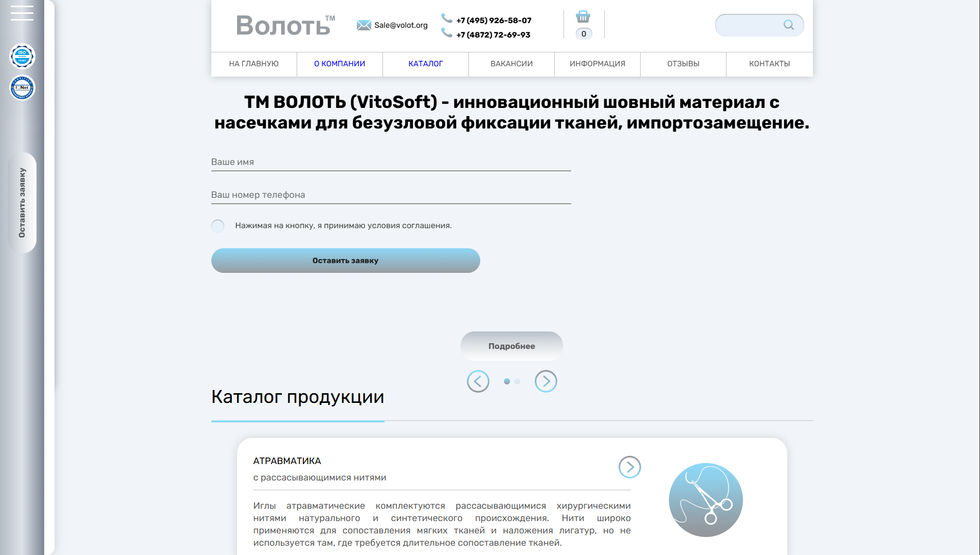Screen dimensions: 980x555
Task: Open О КОМПАНИИ menu item
Action: tap(339, 64)
